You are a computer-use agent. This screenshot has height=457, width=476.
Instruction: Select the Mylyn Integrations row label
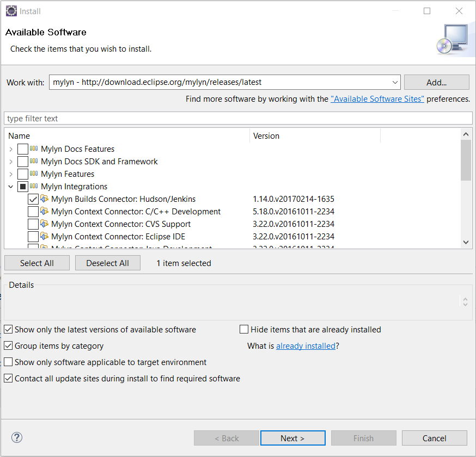(74, 187)
